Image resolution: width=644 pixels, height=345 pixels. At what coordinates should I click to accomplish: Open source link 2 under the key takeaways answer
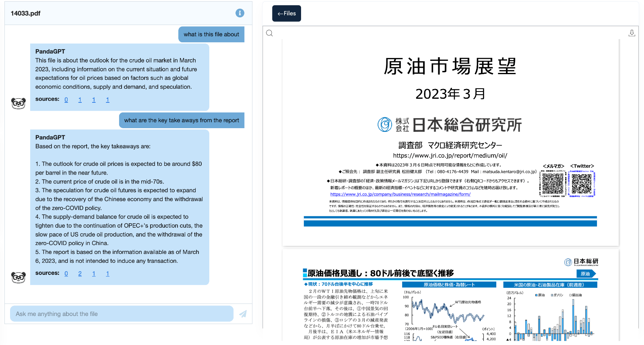click(x=80, y=274)
